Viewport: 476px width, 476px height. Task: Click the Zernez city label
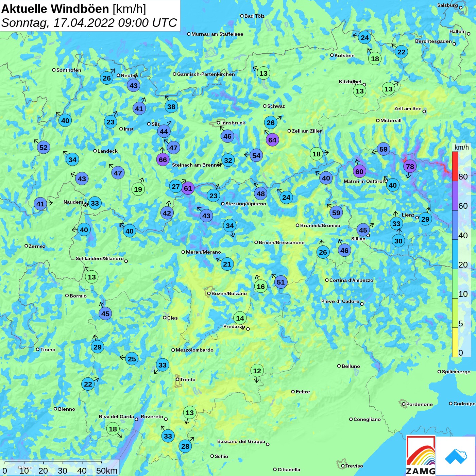(37, 246)
